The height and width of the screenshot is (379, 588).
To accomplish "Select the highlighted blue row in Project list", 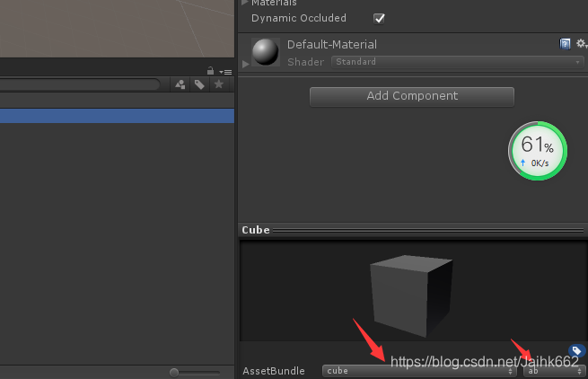I will 117,116.
